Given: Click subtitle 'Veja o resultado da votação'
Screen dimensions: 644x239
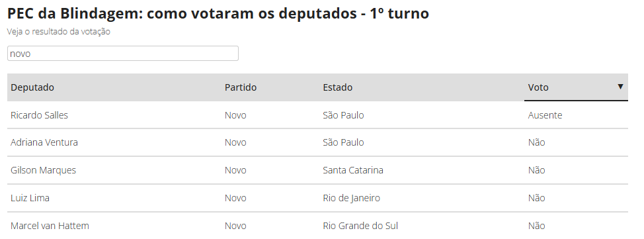Looking at the screenshot, I should coord(59,32).
